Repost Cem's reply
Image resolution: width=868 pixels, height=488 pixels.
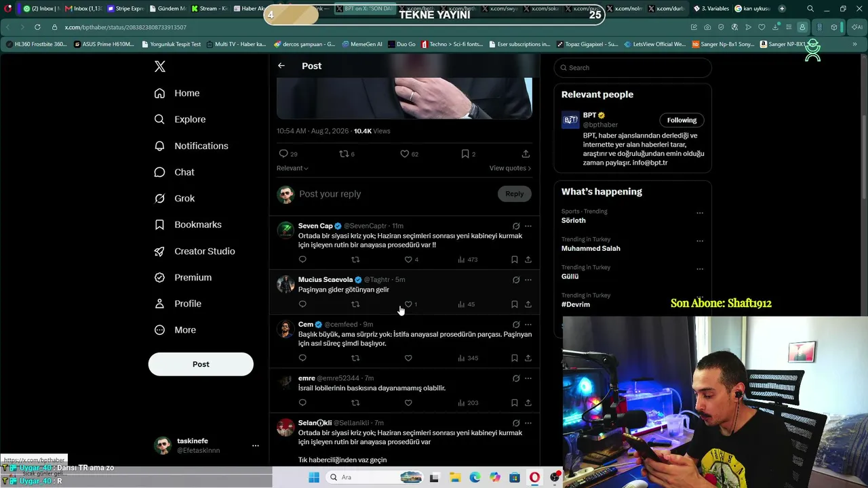355,358
